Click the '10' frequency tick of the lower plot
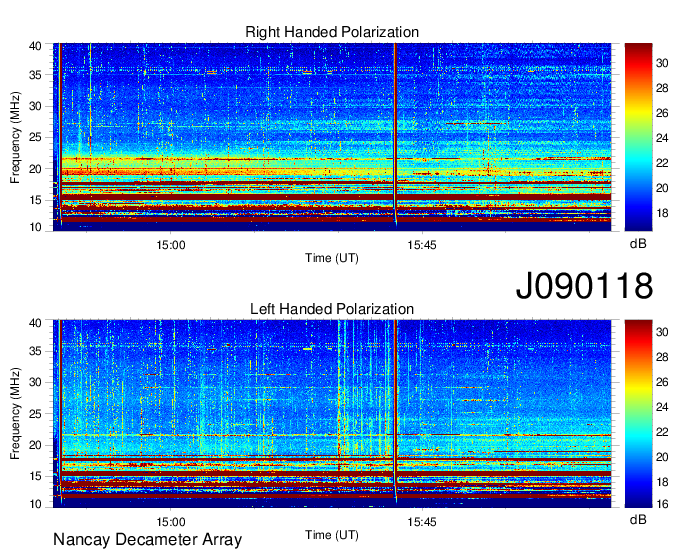Screen dimensions: 680x552 coord(35,504)
